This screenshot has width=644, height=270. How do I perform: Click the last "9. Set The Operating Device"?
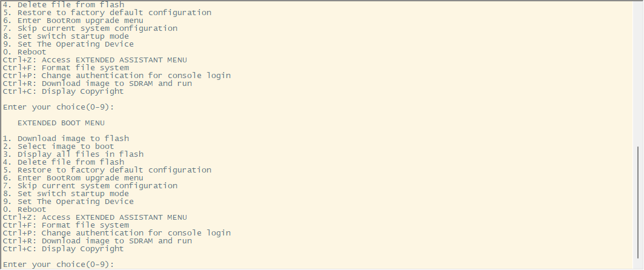68,202
